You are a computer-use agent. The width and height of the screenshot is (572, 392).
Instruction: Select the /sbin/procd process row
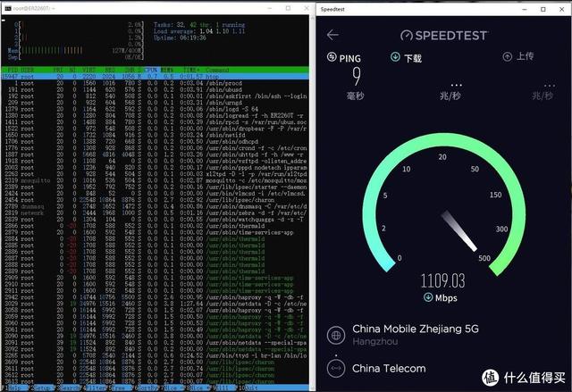[x=155, y=83]
